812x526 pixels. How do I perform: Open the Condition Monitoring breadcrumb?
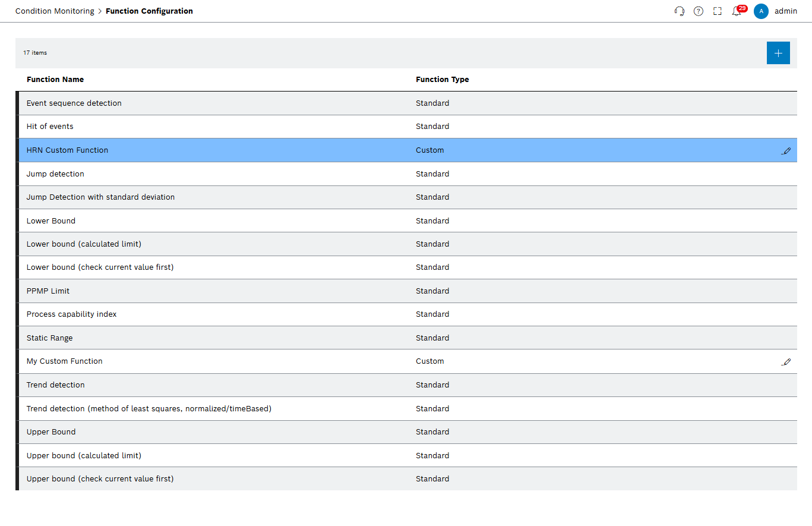pyautogui.click(x=55, y=11)
